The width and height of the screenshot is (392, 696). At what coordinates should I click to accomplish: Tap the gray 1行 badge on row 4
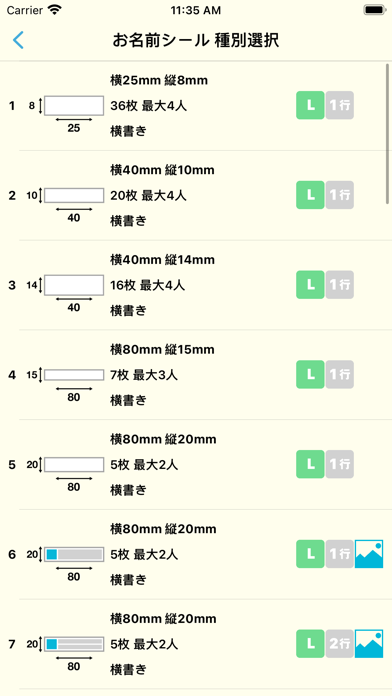click(x=340, y=375)
